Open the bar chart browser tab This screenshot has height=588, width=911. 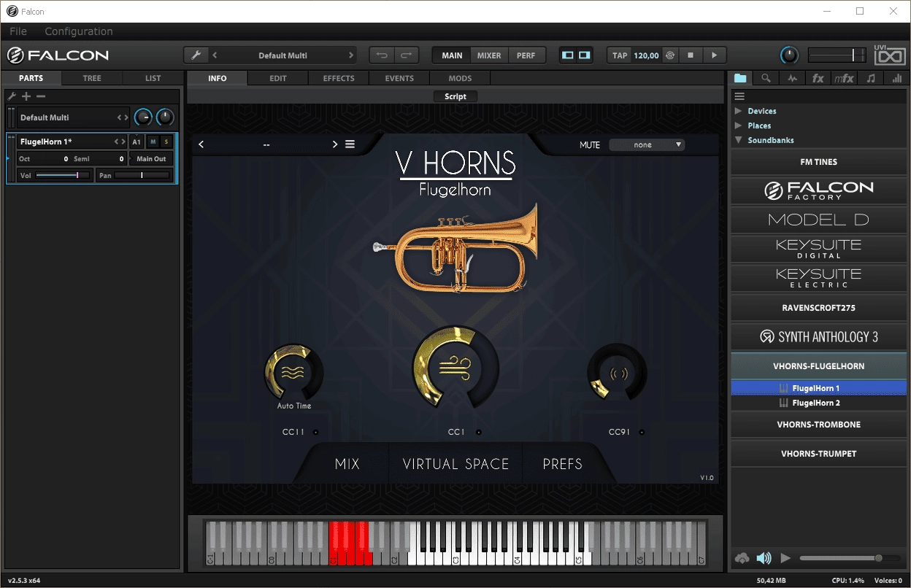coord(897,78)
